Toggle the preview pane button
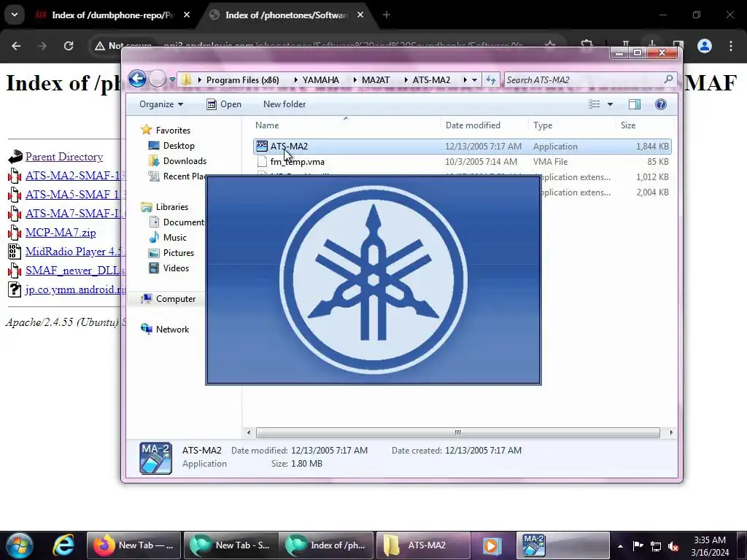747x560 pixels. 635,104
